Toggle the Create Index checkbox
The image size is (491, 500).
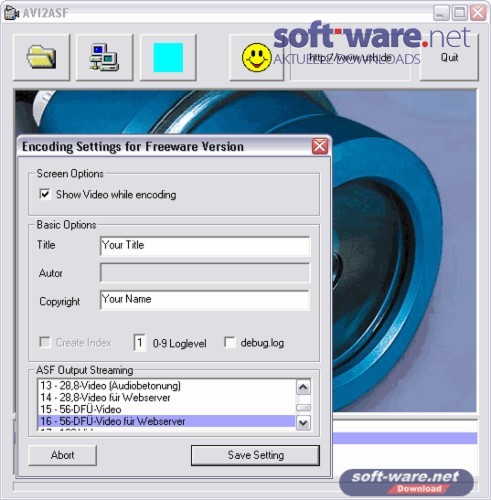point(45,342)
